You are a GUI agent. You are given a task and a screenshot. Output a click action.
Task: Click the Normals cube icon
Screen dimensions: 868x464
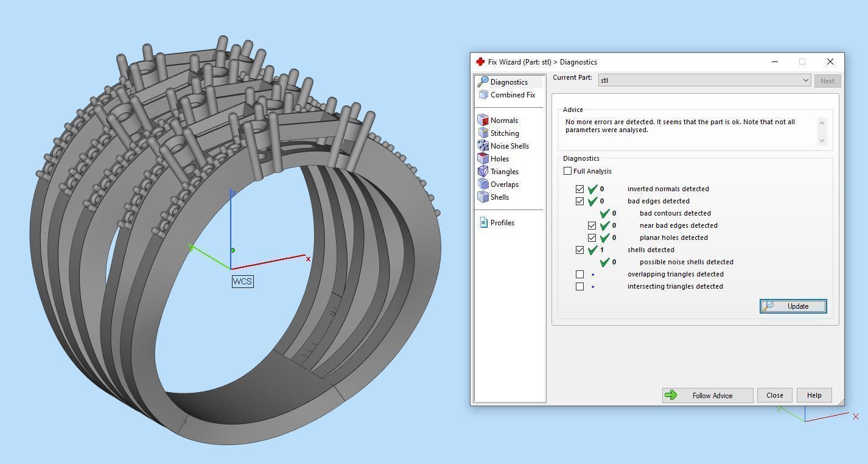point(483,121)
